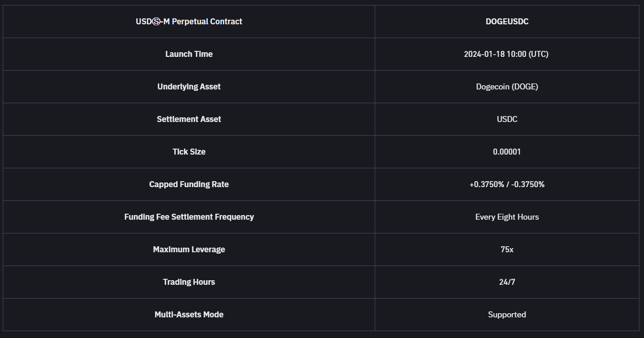Image resolution: width=644 pixels, height=338 pixels.
Task: Select the Every Eight Hours value
Action: click(507, 217)
